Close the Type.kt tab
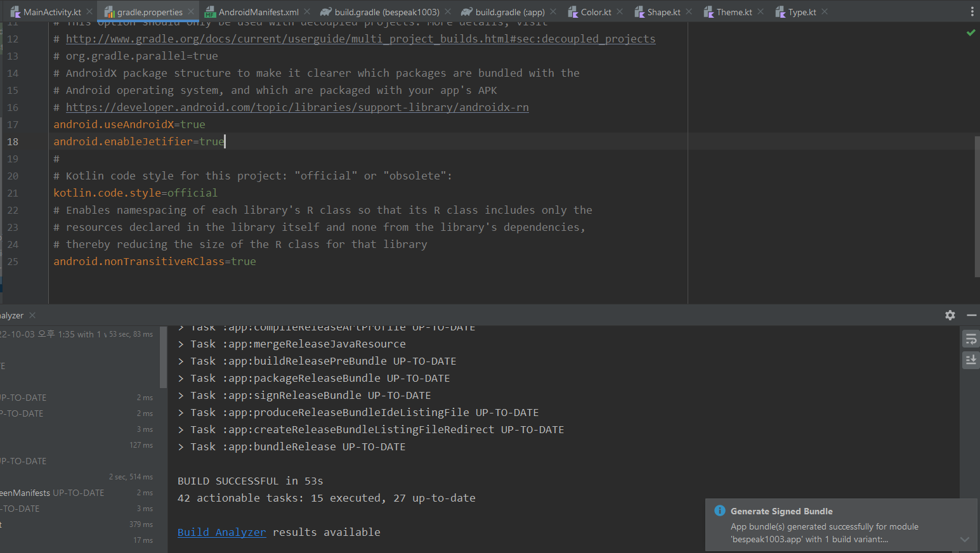Viewport: 980px width, 553px height. pos(825,11)
